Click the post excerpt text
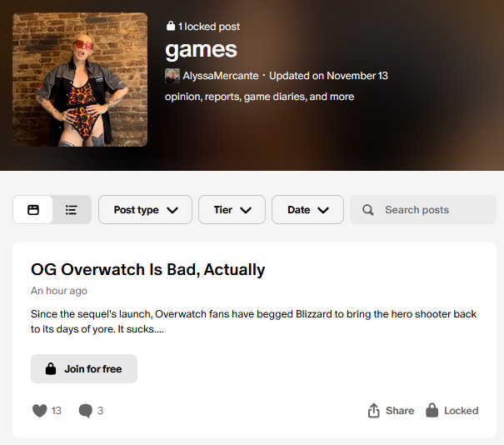 (253, 322)
